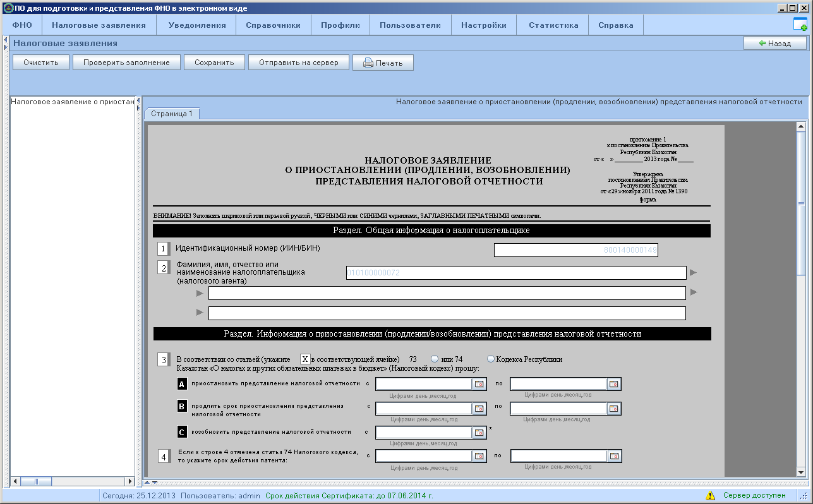The image size is (813, 504).
Task: Open the Налоговые заявления menu
Action: coord(99,25)
